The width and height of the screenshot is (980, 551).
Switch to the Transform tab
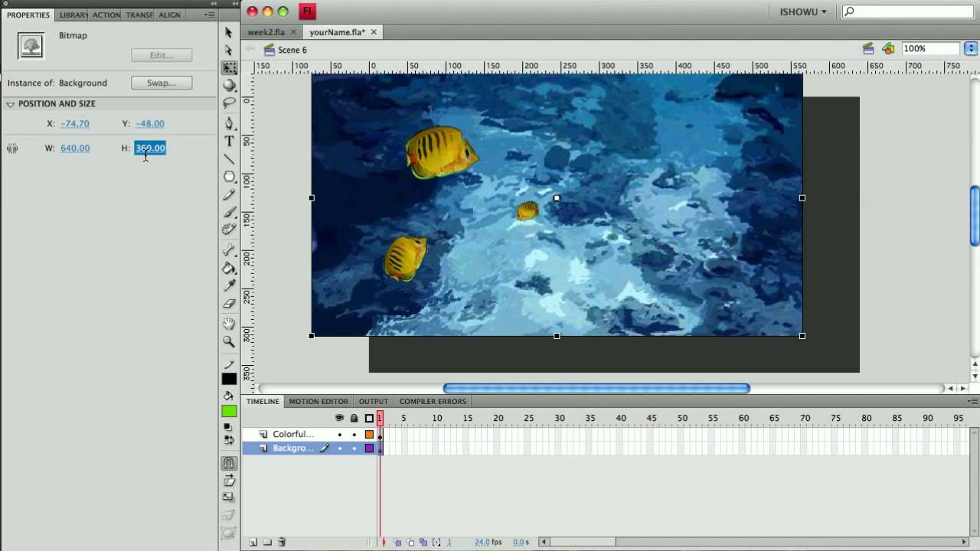[x=139, y=15]
